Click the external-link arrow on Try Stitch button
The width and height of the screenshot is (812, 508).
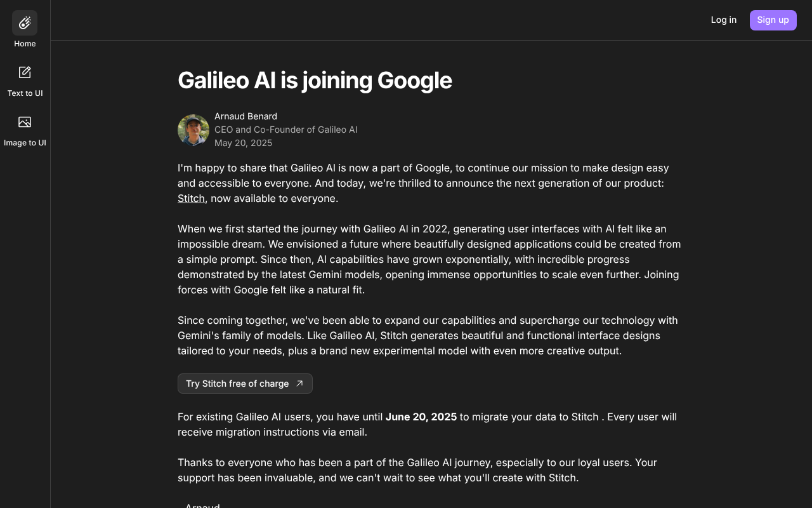pos(299,384)
